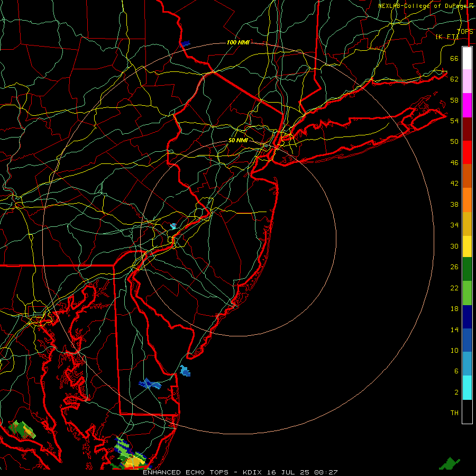Click the '00:27' timestamp
Screen dimensions: 476x476
326,472
